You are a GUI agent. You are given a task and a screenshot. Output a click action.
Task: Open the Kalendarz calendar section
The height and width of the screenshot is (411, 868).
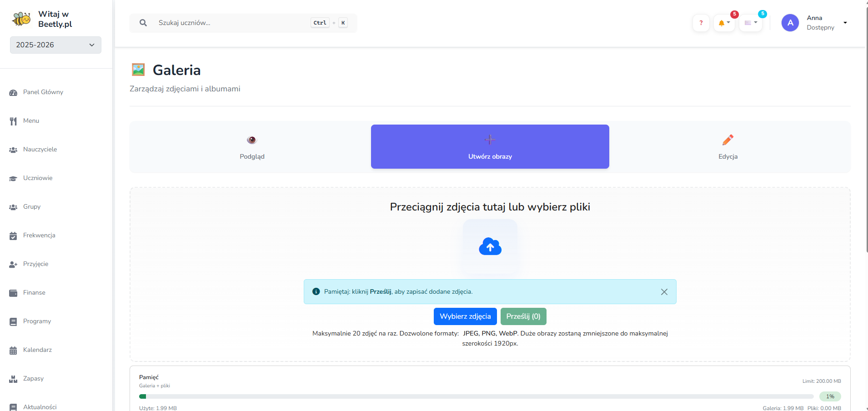click(37, 350)
